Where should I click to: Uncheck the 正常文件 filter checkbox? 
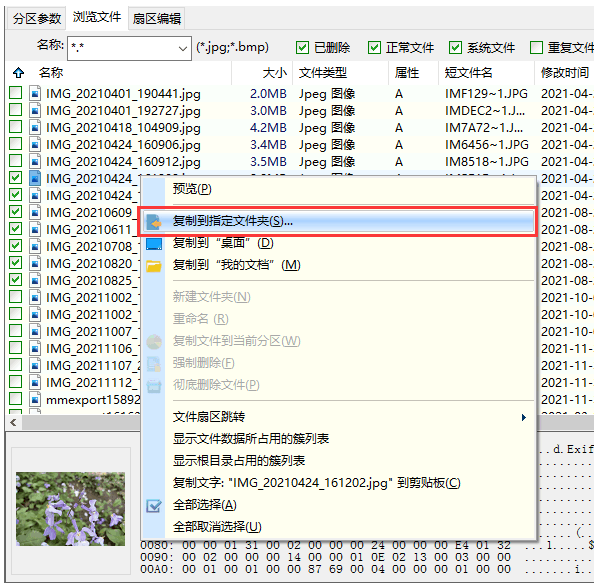point(374,47)
